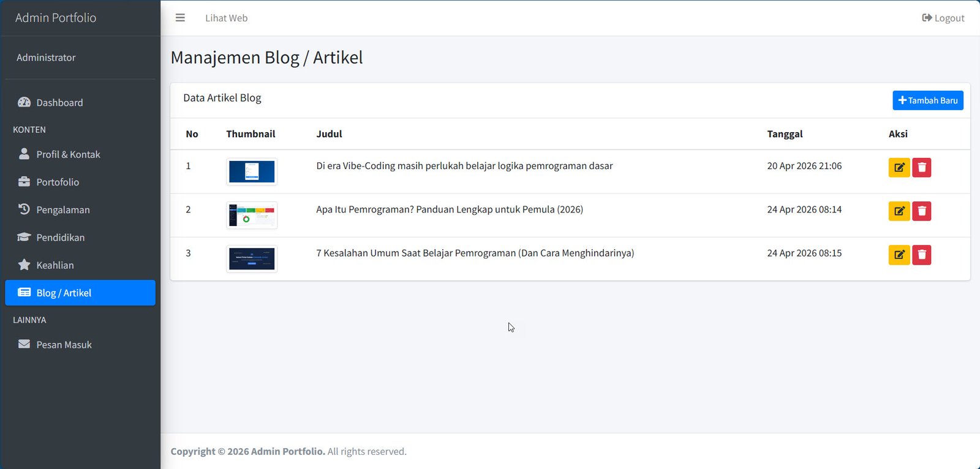The height and width of the screenshot is (469, 980).
Task: Click the Judul column header
Action: coord(329,134)
